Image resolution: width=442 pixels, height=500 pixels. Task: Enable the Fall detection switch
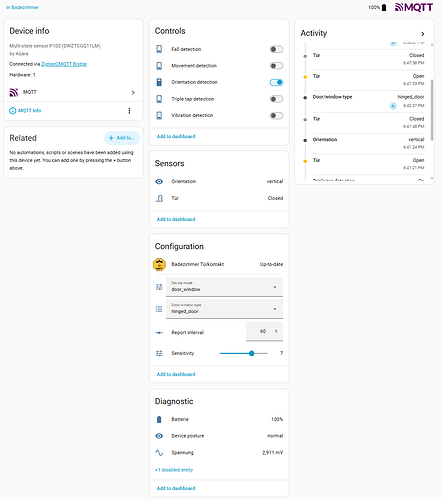point(276,49)
